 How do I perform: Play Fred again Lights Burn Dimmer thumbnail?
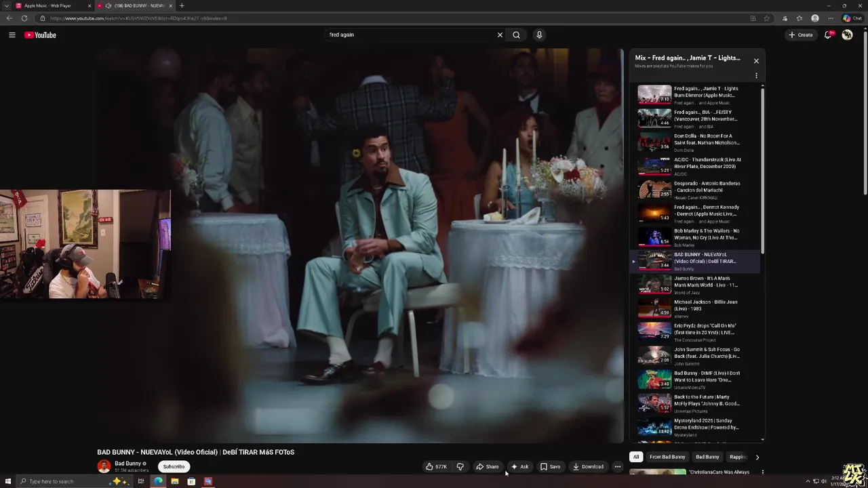tap(654, 94)
